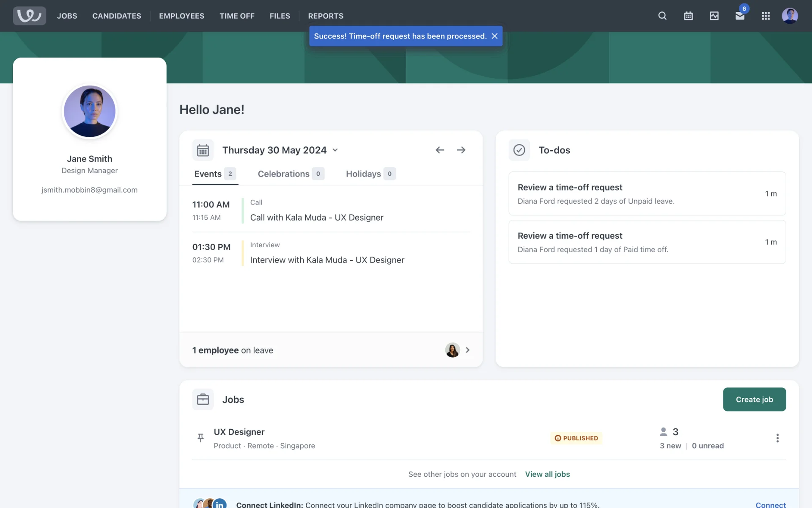Dismiss the success notification banner
This screenshot has height=508, width=812.
pyautogui.click(x=494, y=36)
